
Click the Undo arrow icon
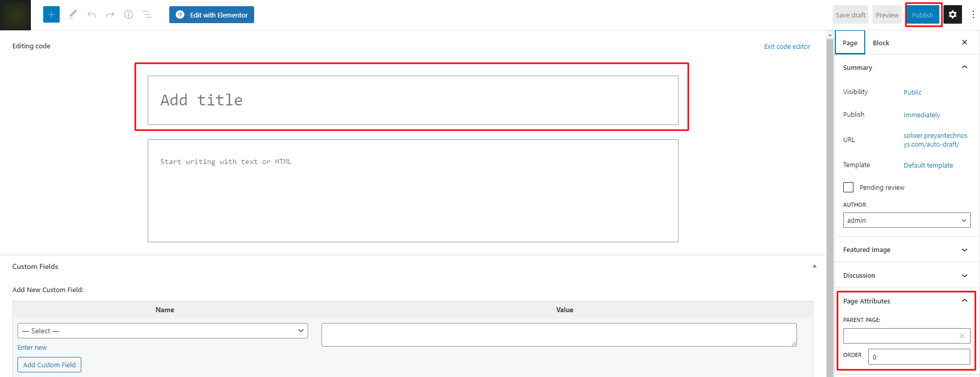[92, 14]
